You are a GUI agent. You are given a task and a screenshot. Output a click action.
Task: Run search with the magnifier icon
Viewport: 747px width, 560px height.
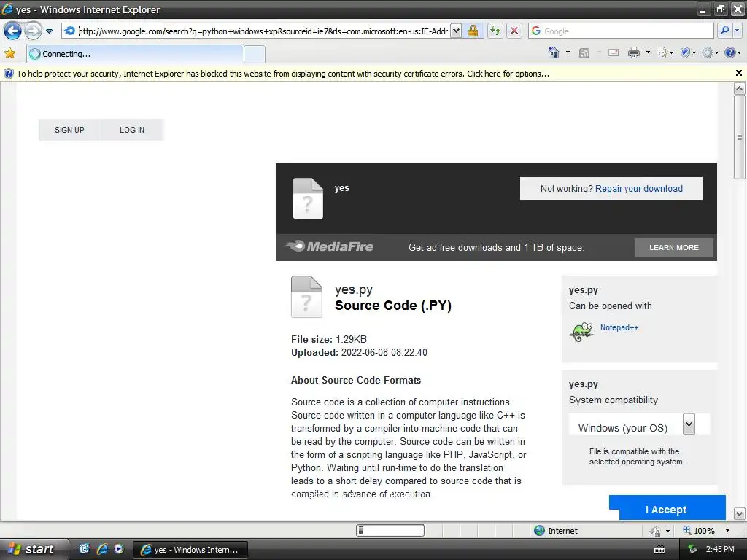click(724, 31)
